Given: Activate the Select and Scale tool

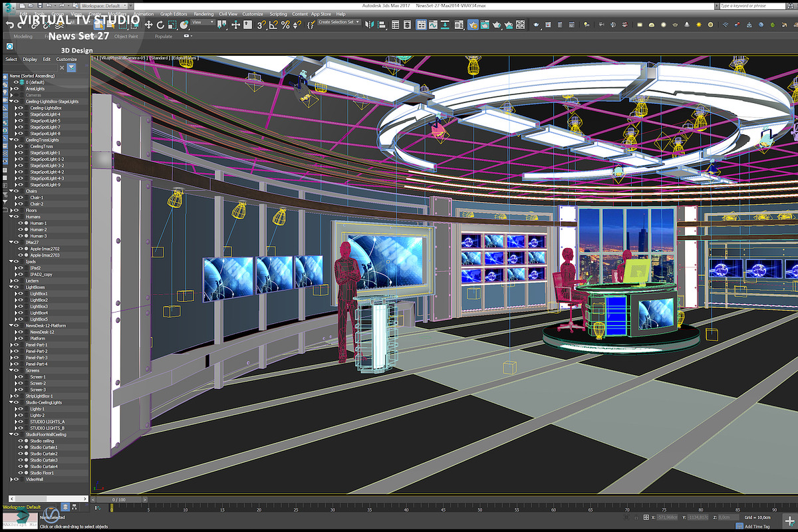Looking at the screenshot, I should pyautogui.click(x=172, y=25).
